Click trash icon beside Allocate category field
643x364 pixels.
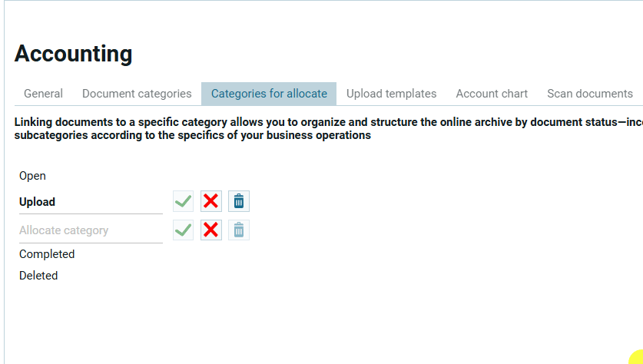point(239,230)
